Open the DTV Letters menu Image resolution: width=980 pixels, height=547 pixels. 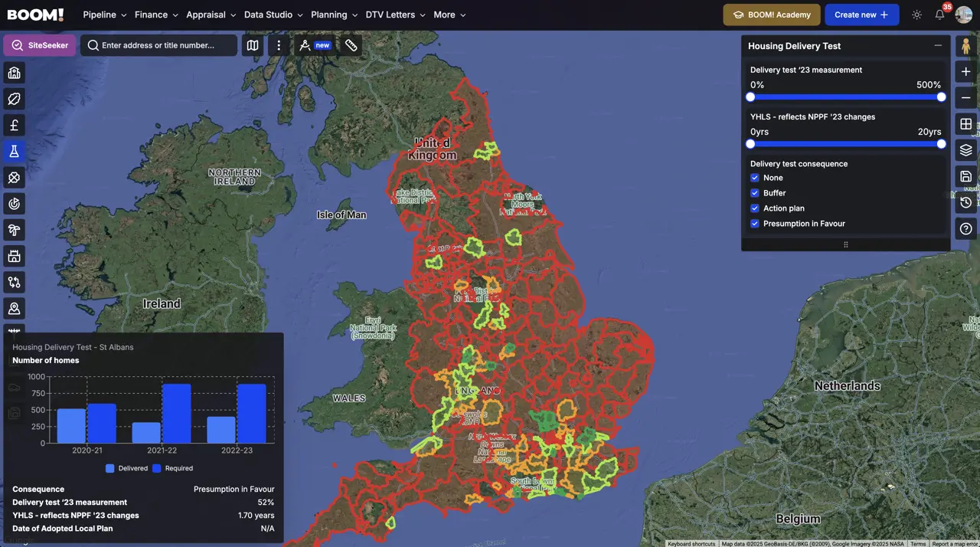click(395, 15)
